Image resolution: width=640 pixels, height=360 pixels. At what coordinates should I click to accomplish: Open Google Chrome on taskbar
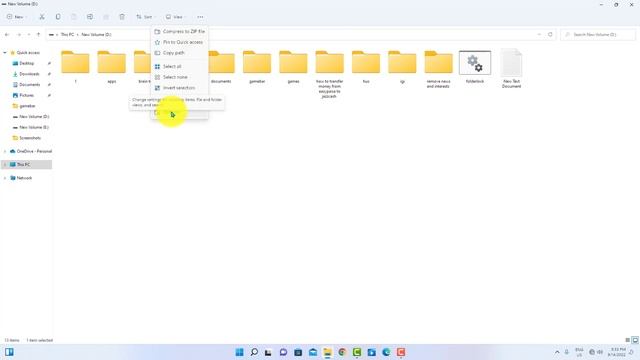point(342,352)
